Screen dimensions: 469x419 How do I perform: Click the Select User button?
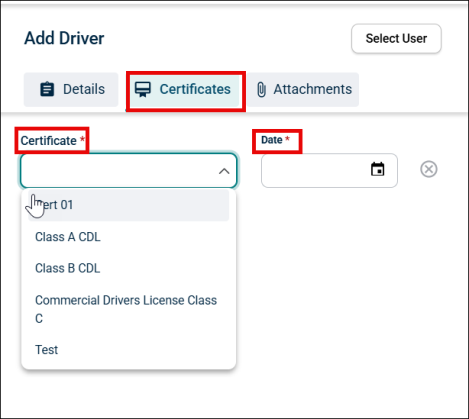point(396,38)
